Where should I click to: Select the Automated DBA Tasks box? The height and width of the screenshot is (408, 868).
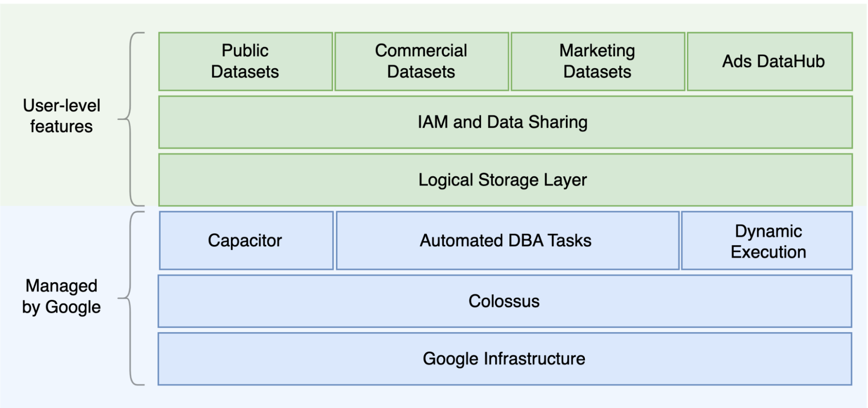(x=507, y=240)
